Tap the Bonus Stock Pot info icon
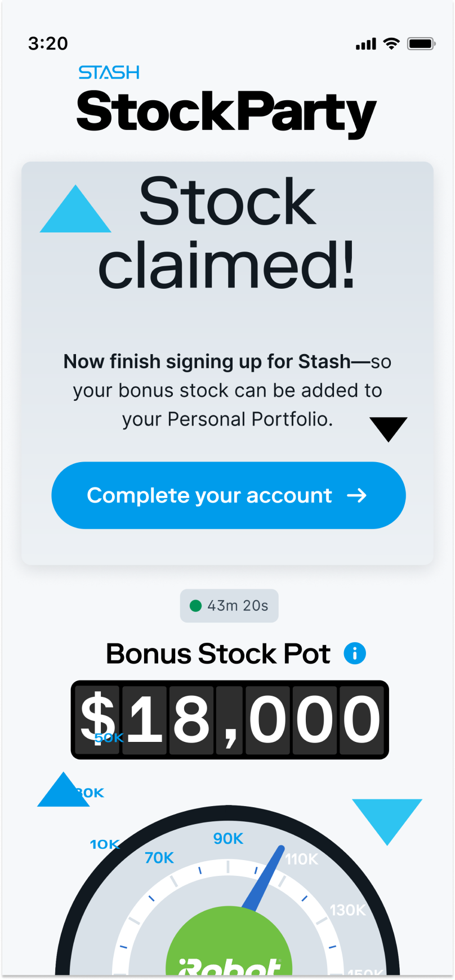Viewport: 455px width, 980px height. (x=355, y=654)
